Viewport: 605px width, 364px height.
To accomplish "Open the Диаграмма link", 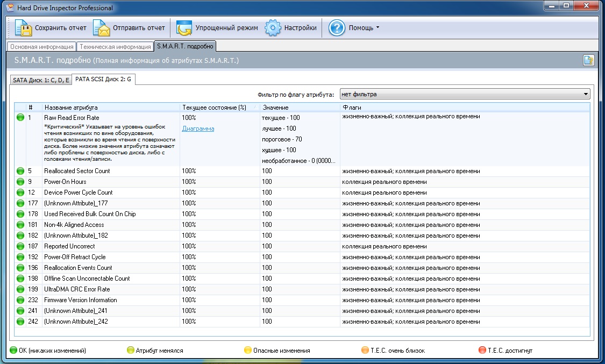I will [198, 129].
